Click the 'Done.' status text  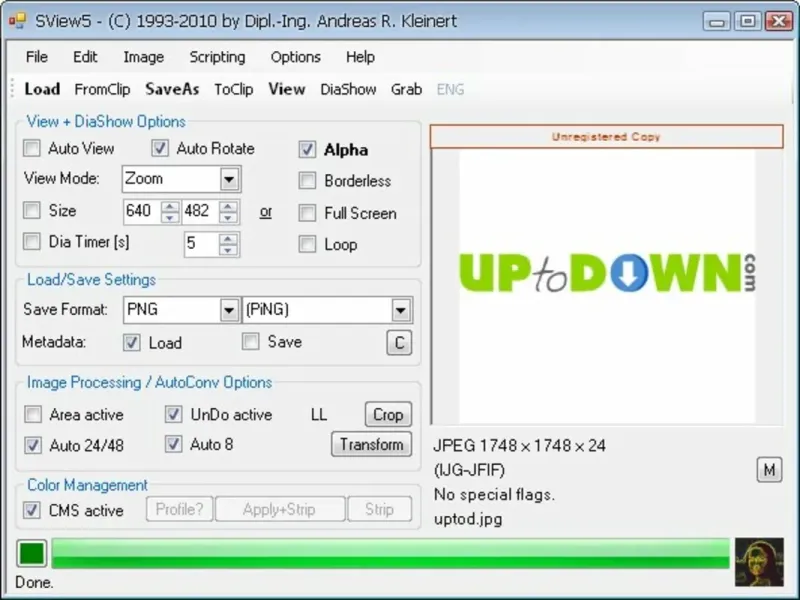[x=34, y=582]
